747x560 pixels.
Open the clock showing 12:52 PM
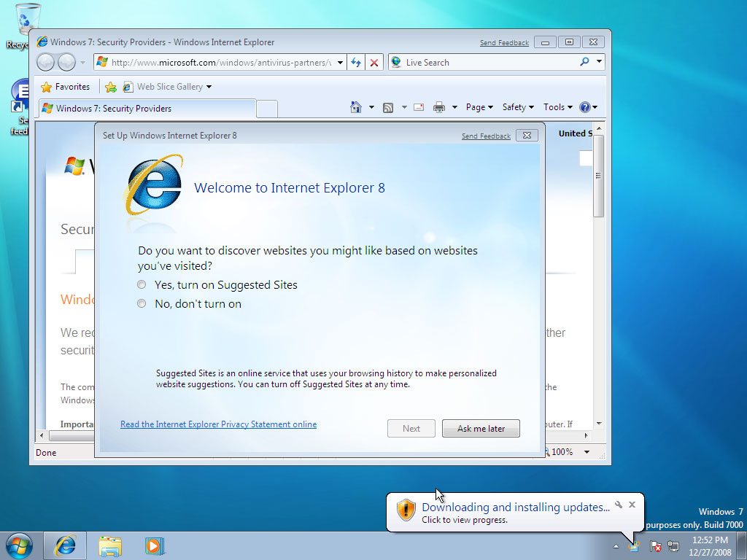(x=710, y=546)
